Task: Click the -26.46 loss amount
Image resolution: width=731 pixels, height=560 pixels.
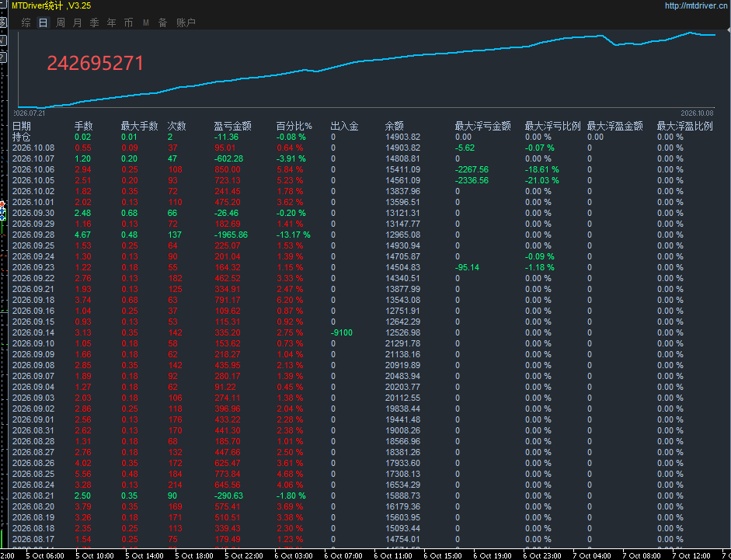Action: 226,213
